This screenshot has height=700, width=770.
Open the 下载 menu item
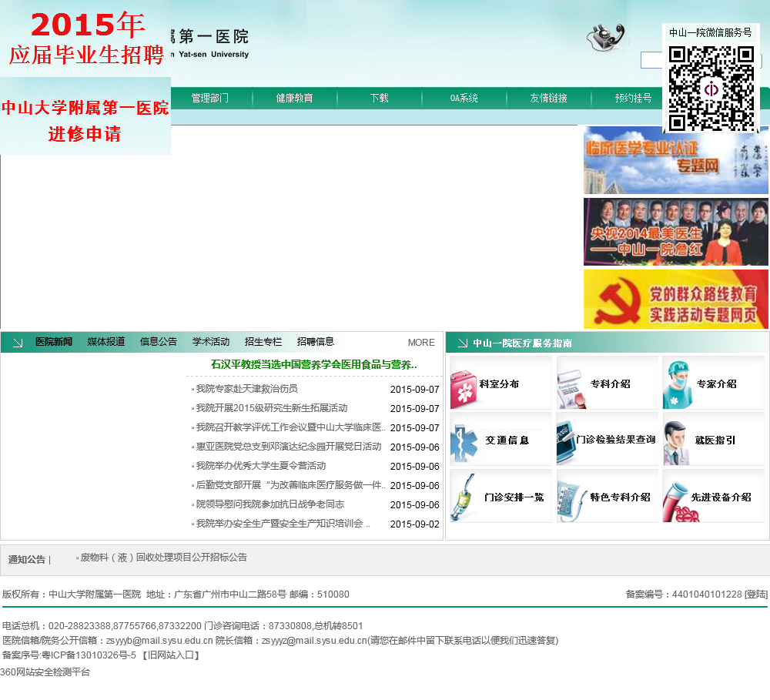(379, 99)
